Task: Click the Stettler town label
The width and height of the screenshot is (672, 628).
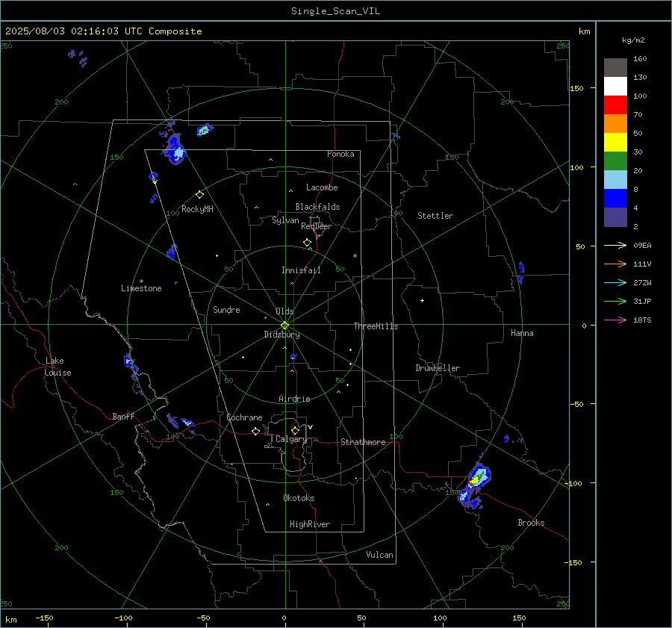Action: click(435, 216)
